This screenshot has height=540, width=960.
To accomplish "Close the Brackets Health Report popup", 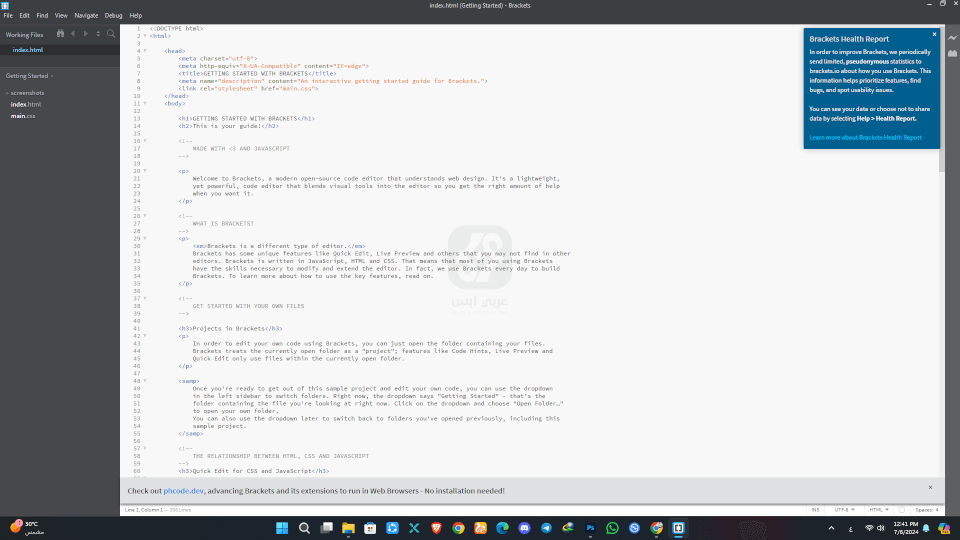I will 934,34.
